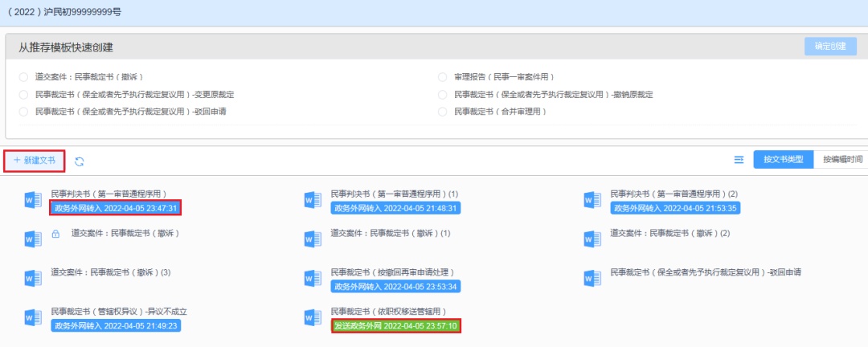The image size is (868, 347).
Task: Open Word icon for 民事裁定书（依职权移送管辖用）
Action: pos(313,317)
